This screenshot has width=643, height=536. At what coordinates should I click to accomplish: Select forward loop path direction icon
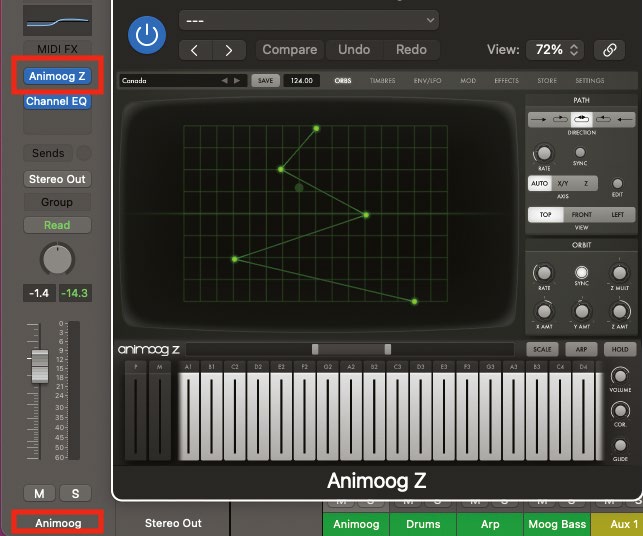click(x=560, y=119)
